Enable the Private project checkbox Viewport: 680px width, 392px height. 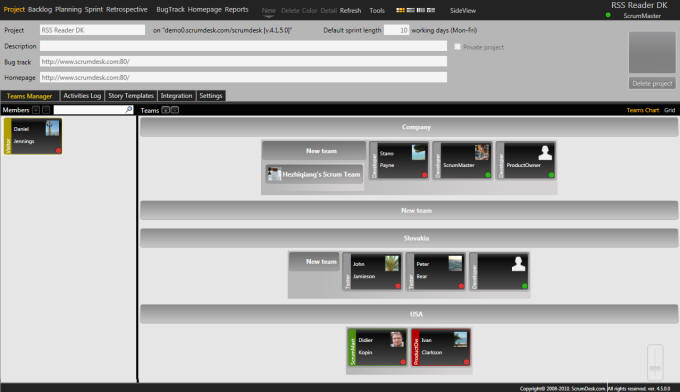coord(457,46)
